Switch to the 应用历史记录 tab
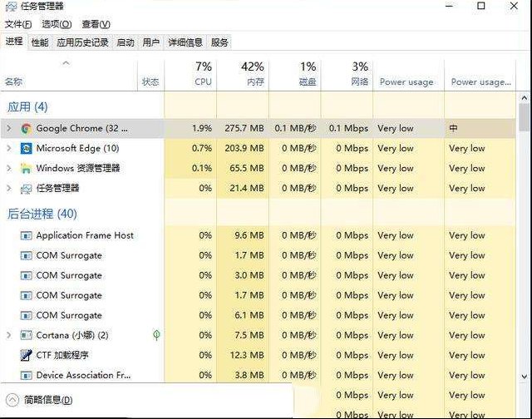 (82, 42)
